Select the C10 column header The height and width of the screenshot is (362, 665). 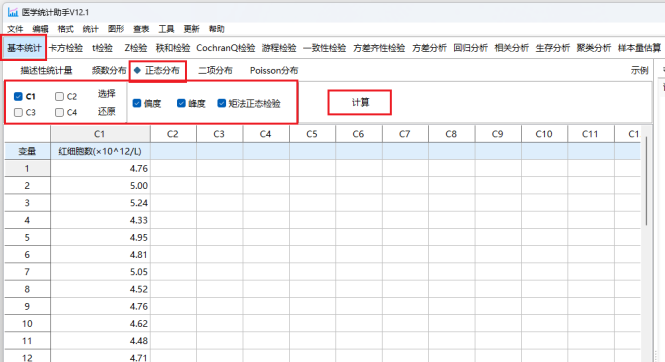tap(544, 134)
